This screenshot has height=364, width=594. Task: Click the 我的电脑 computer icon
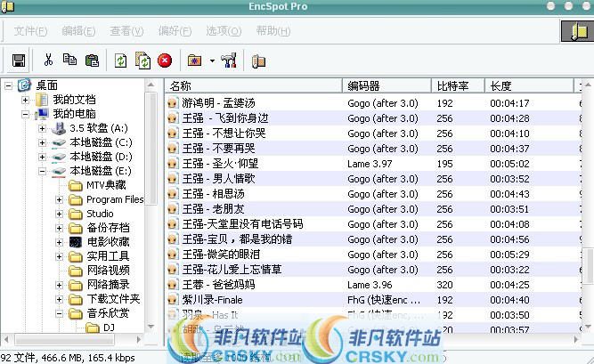(42, 114)
